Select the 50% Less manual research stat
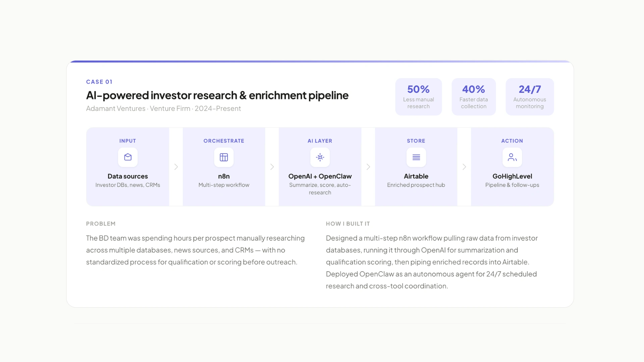Image resolution: width=644 pixels, height=362 pixels. (418, 97)
